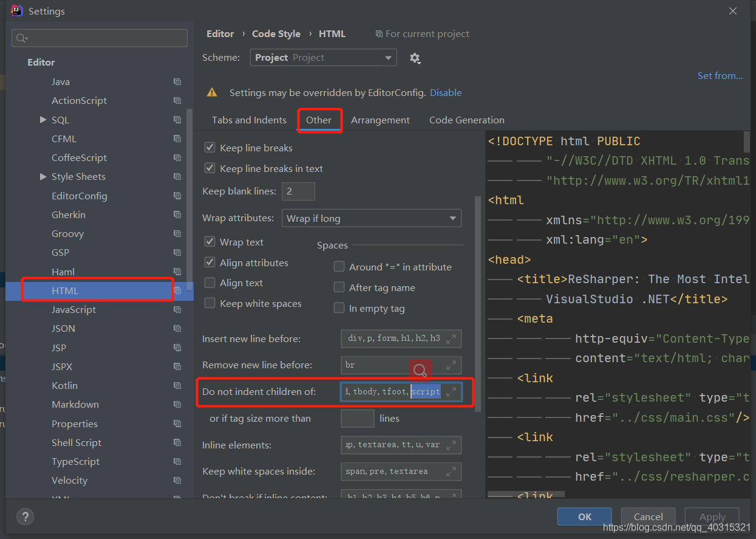Click the copy icon beside Style Sheets
Image resolution: width=756 pixels, height=539 pixels.
(177, 176)
